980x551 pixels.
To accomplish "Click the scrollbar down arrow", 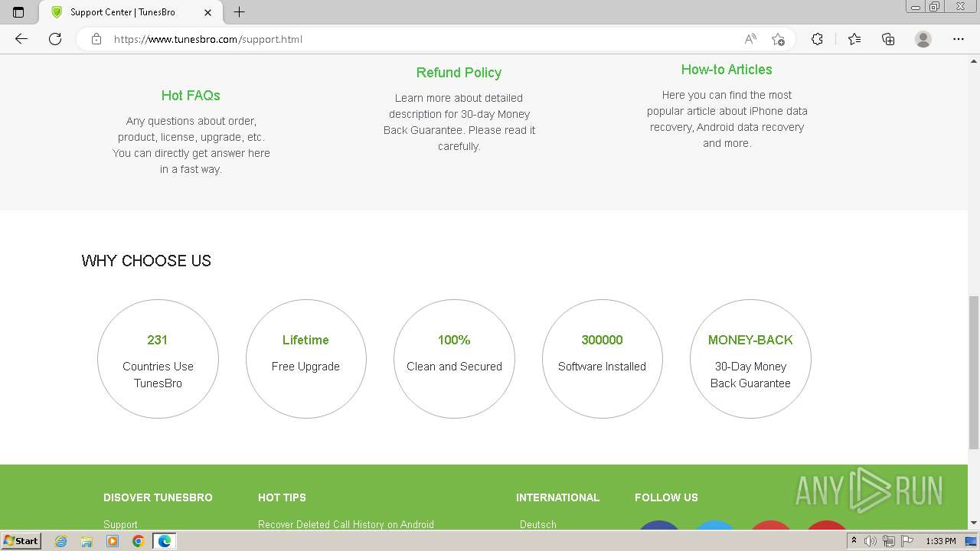I will [974, 523].
